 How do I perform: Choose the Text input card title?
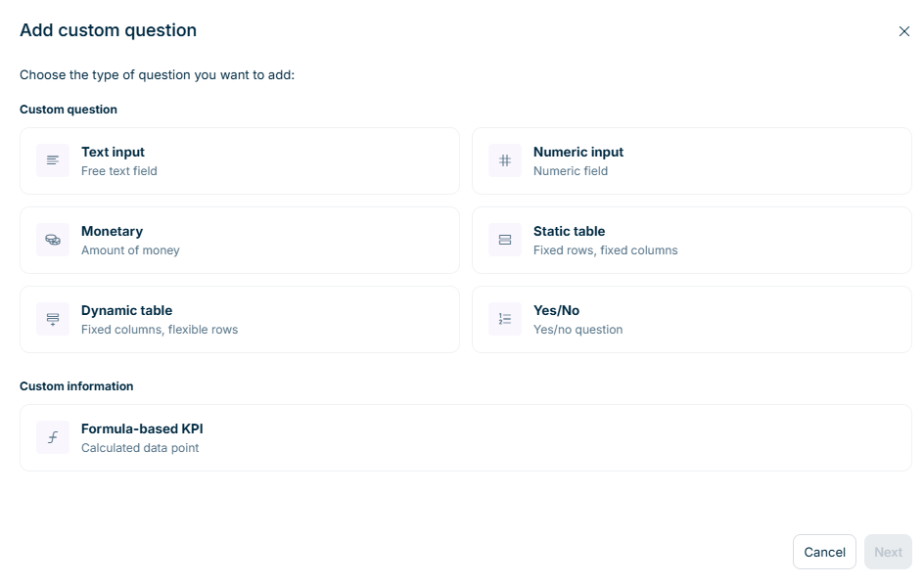[x=113, y=152]
